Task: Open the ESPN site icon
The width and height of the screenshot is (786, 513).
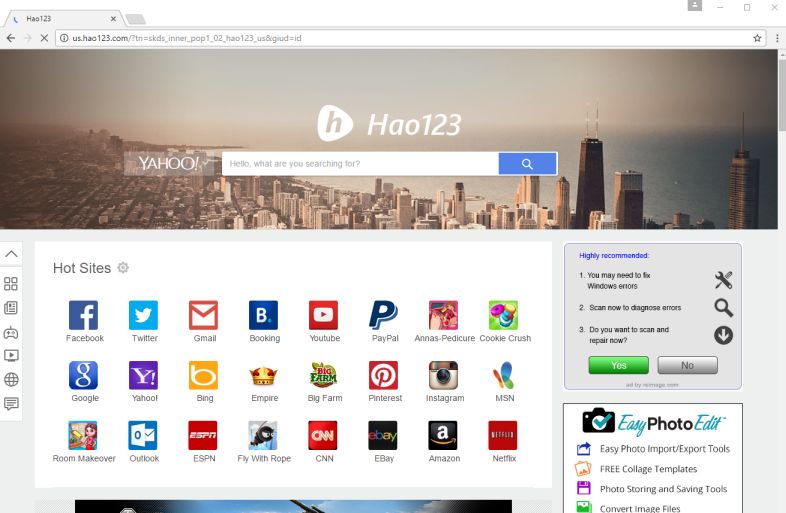Action: [x=204, y=435]
